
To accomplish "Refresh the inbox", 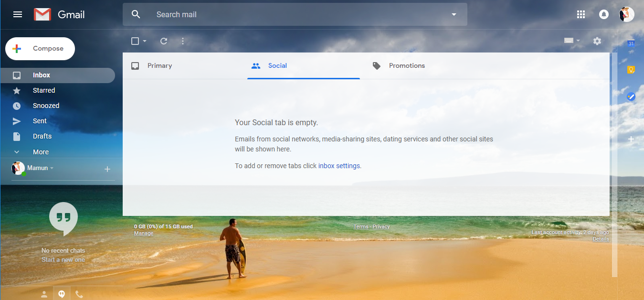I will coord(163,41).
